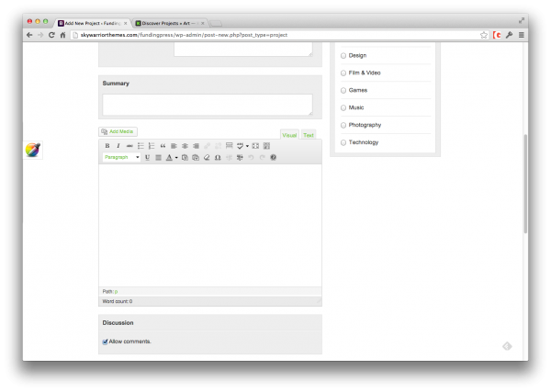Insert a Read More tag
Screen dimensions: 551x392
point(229,146)
